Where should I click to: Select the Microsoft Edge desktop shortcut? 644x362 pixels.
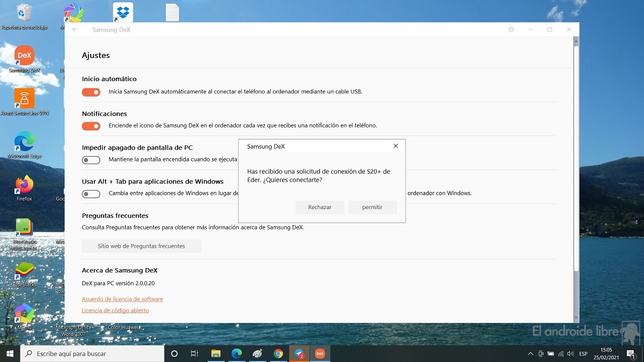pos(24,145)
